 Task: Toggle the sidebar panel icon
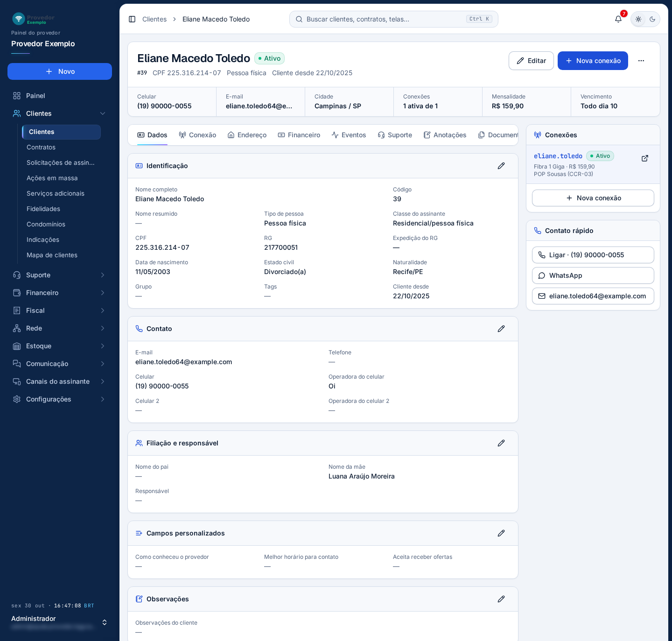pyautogui.click(x=132, y=19)
